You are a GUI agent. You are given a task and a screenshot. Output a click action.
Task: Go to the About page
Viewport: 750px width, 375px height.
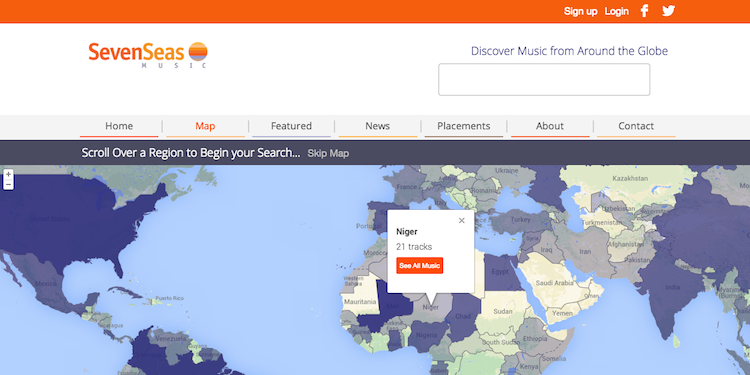(550, 126)
